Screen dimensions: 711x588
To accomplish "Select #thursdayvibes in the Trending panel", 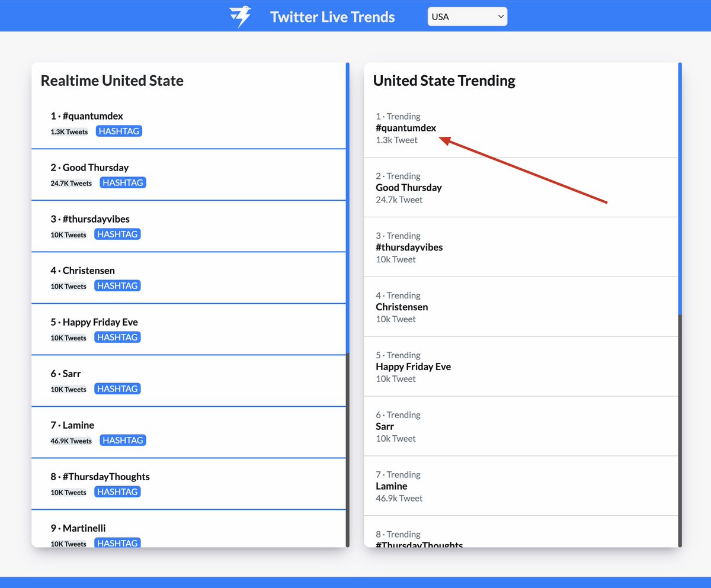I will [409, 248].
